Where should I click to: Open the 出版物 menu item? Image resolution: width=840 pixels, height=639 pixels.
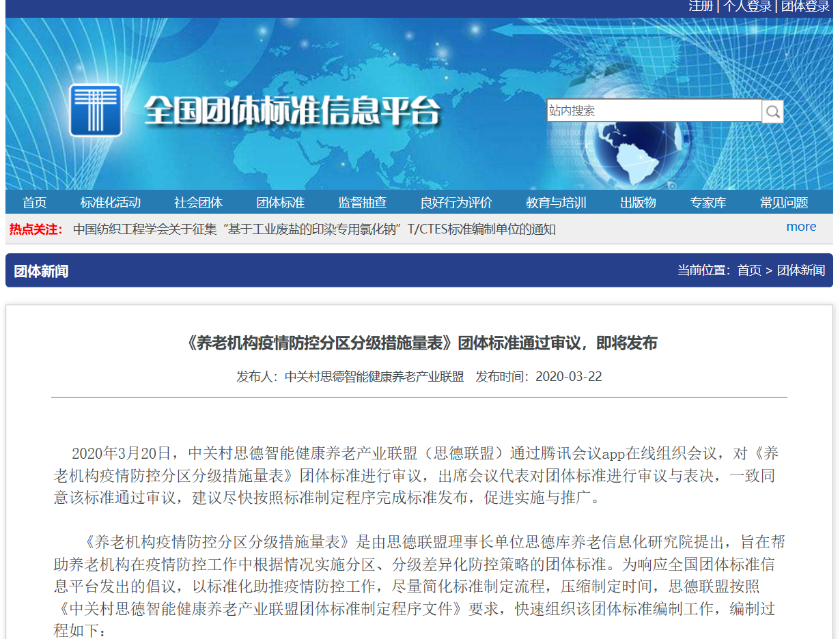tap(638, 202)
